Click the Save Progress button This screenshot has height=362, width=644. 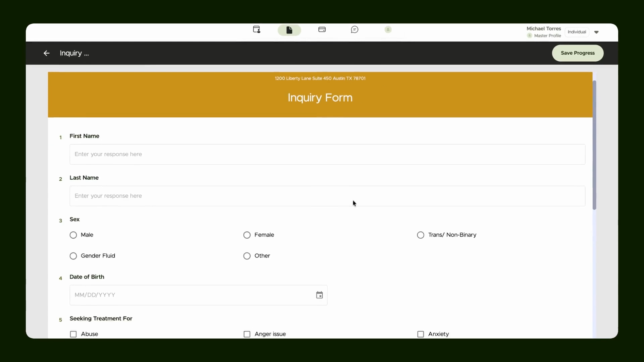578,53
